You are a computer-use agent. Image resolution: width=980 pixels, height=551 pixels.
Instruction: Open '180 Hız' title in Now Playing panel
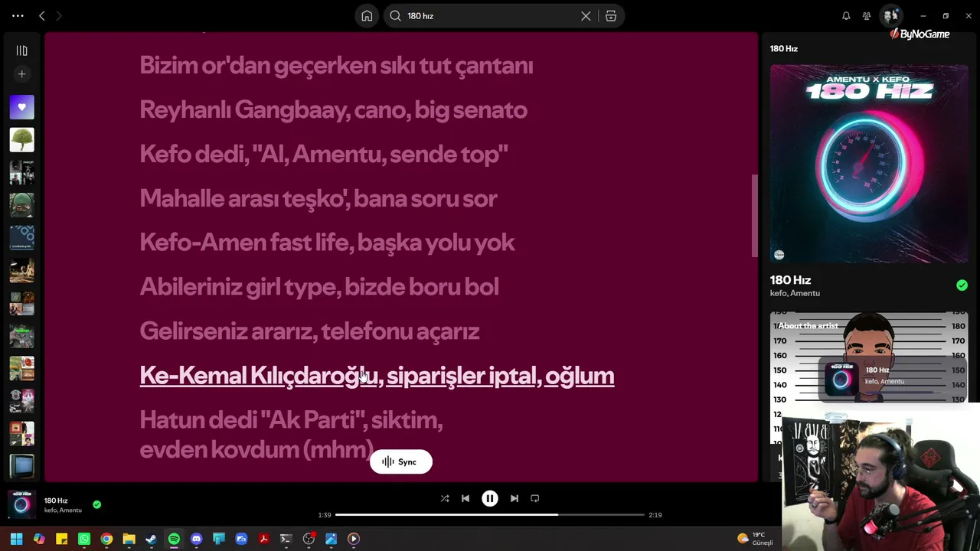tap(790, 280)
